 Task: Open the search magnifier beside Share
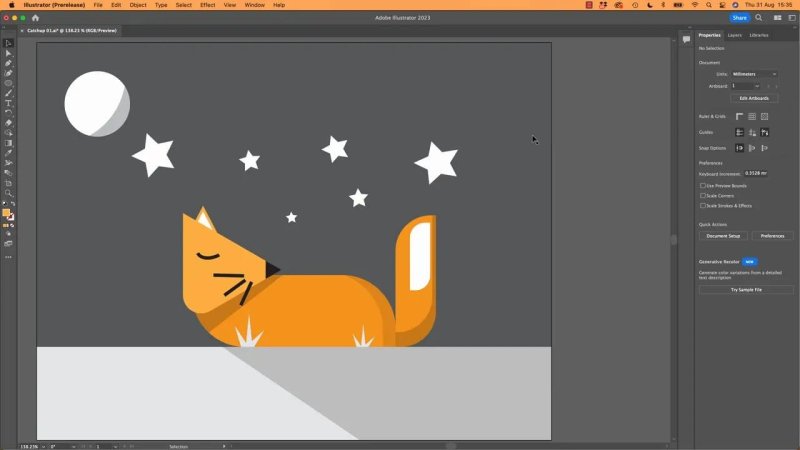(x=759, y=18)
